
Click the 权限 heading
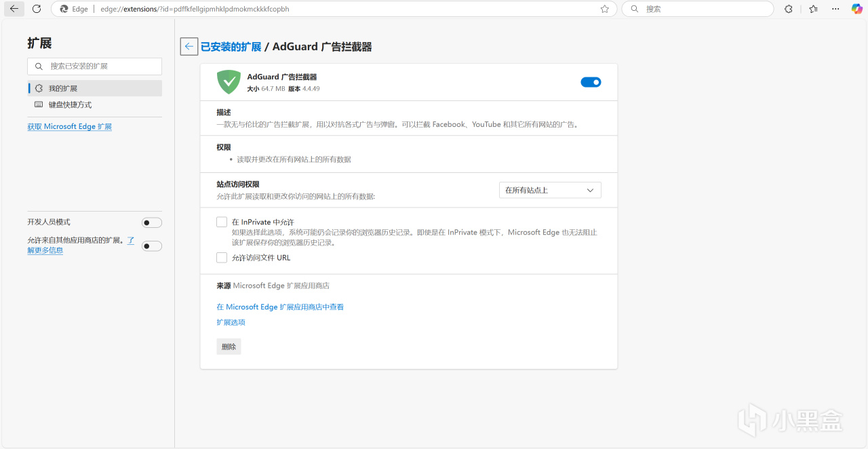click(x=224, y=147)
